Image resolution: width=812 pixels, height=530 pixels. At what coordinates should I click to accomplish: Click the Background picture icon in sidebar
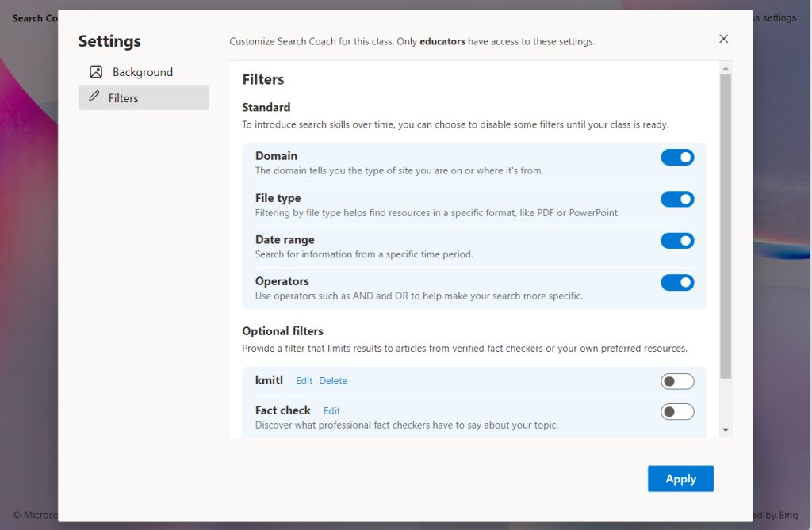(95, 71)
